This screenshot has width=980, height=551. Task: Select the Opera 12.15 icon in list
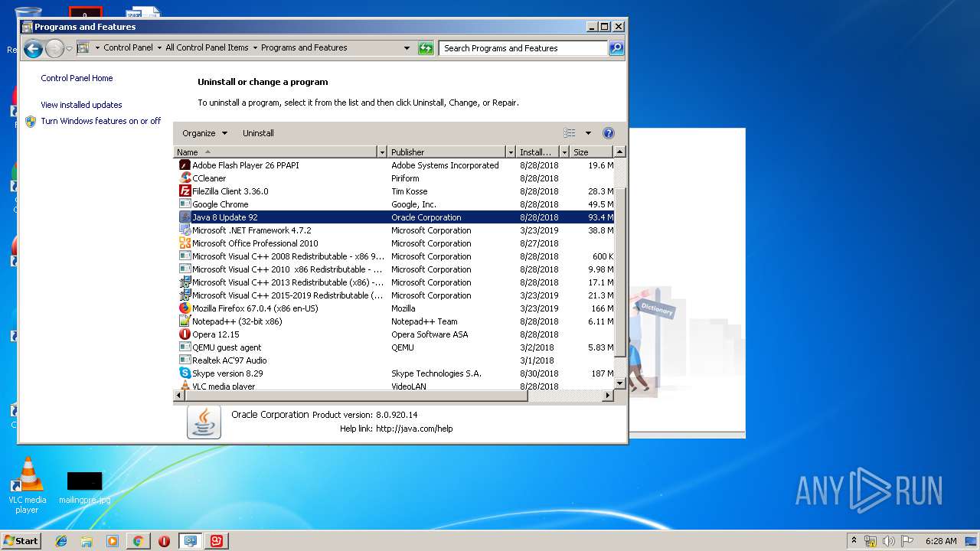[x=185, y=334]
